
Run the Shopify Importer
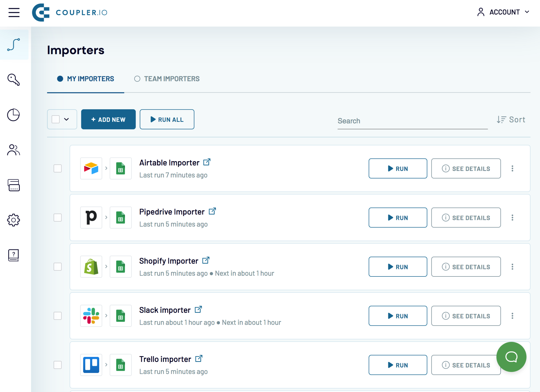tap(398, 267)
